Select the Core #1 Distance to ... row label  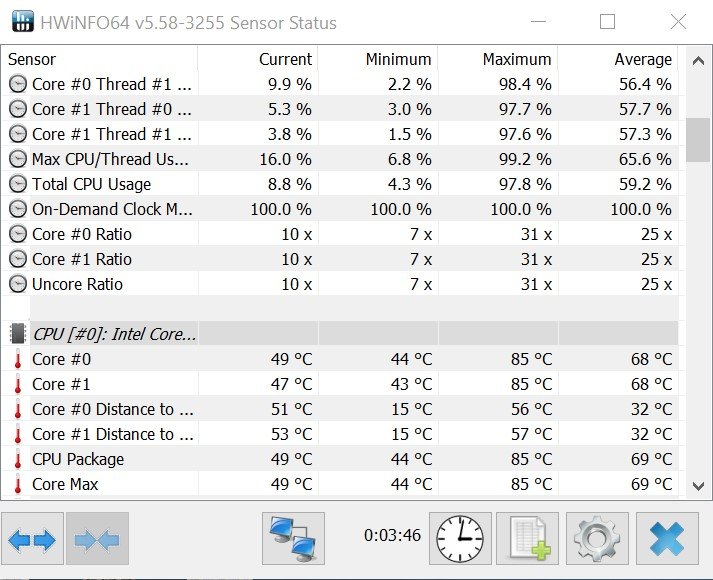(113, 434)
